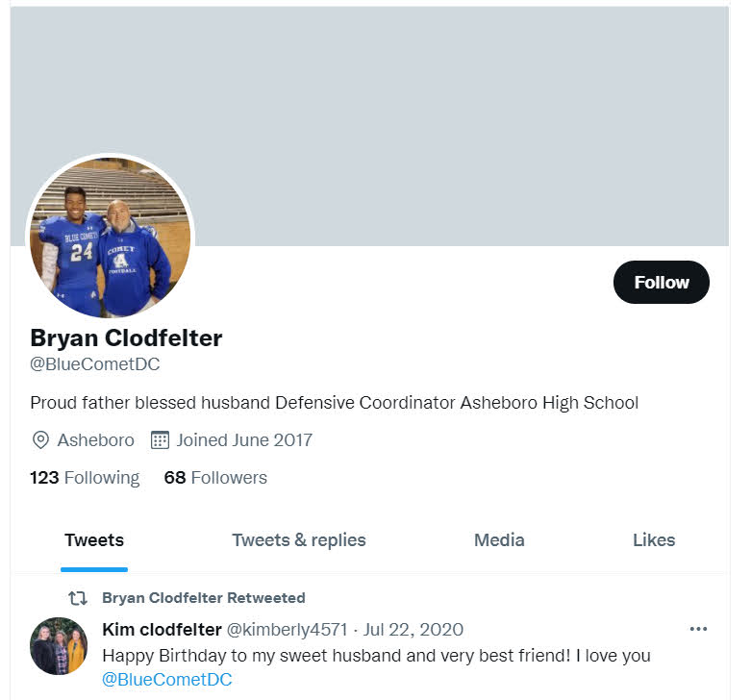
Task: Click the Bryan Clodfelter Retweeted label
Action: (x=204, y=597)
